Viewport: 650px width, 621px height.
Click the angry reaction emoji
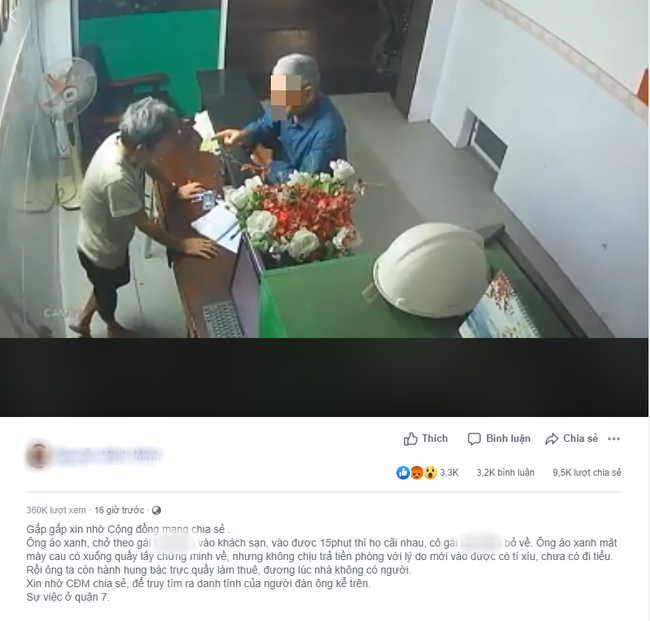click(x=417, y=473)
